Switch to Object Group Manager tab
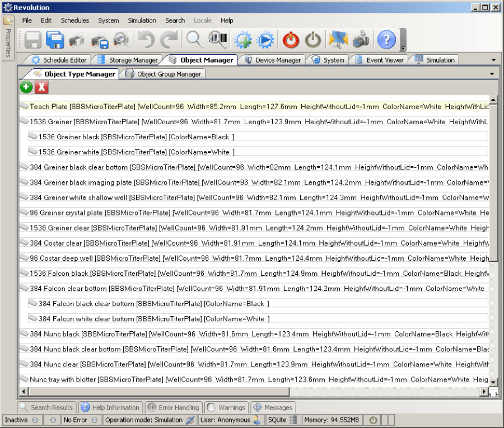 pyautogui.click(x=164, y=74)
